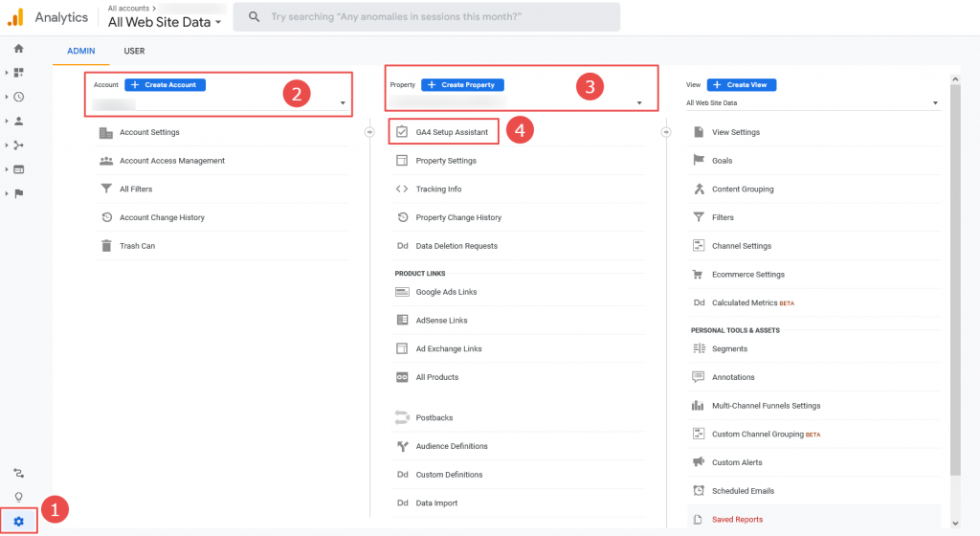Click the Google Ads Links icon
The height and width of the screenshot is (536, 980).
(402, 292)
